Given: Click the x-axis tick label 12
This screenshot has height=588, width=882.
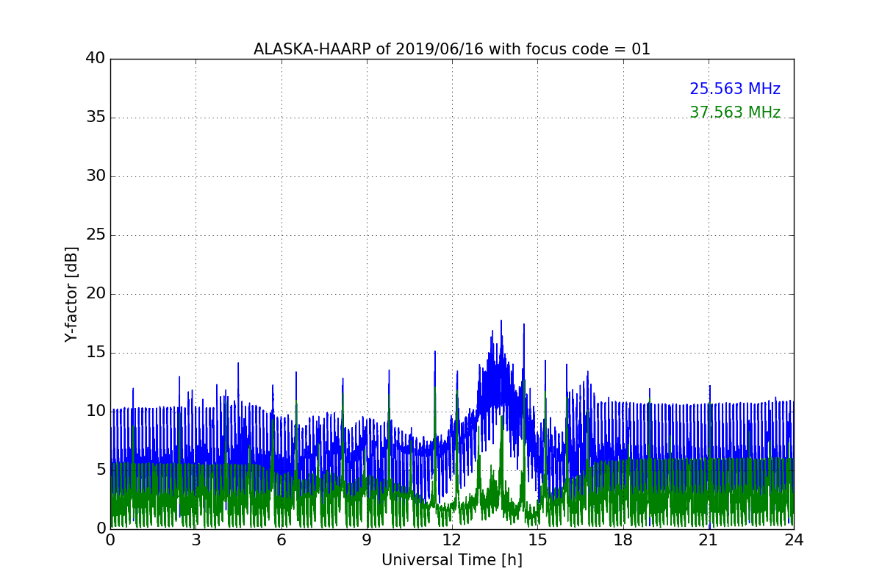Looking at the screenshot, I should click(452, 539).
